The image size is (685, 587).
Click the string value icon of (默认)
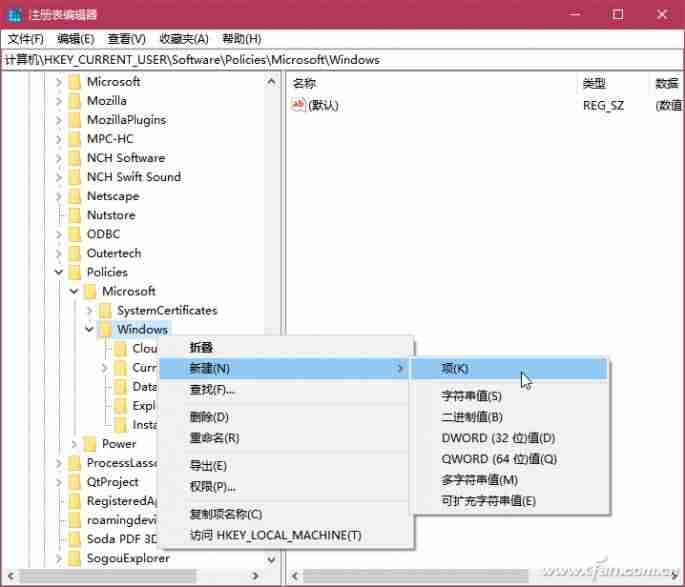click(298, 105)
